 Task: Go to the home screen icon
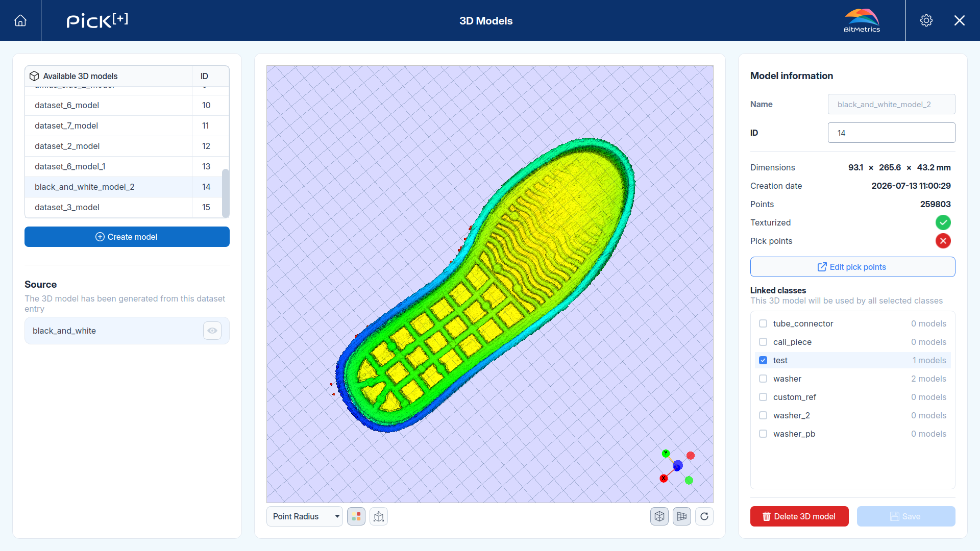coord(20,20)
